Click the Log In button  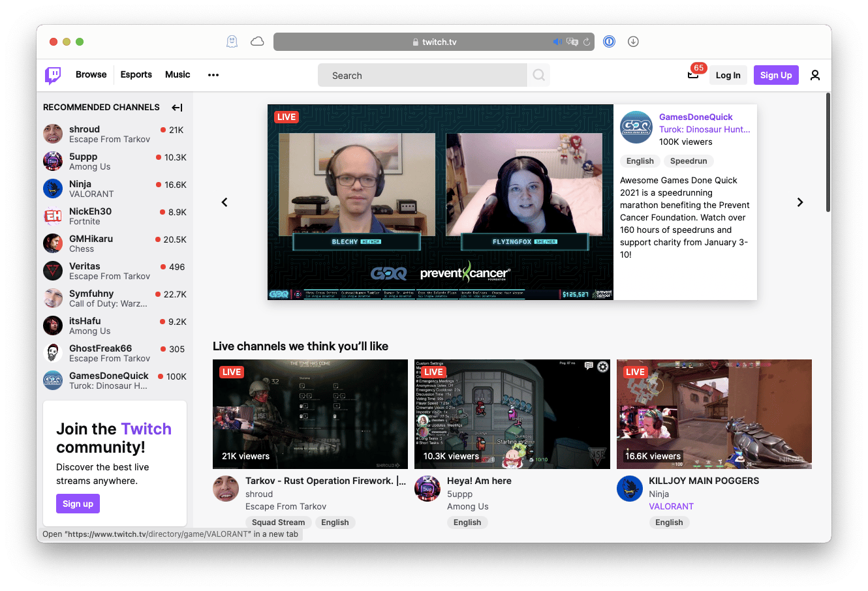coord(728,75)
